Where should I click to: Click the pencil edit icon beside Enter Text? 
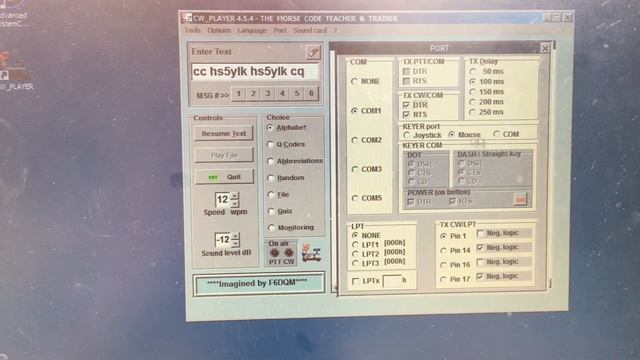[x=313, y=53]
